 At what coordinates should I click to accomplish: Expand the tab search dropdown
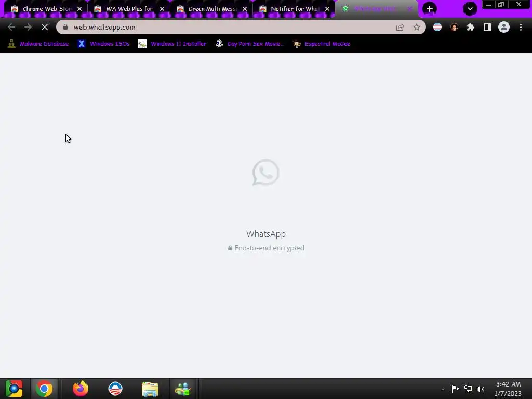[x=470, y=9]
